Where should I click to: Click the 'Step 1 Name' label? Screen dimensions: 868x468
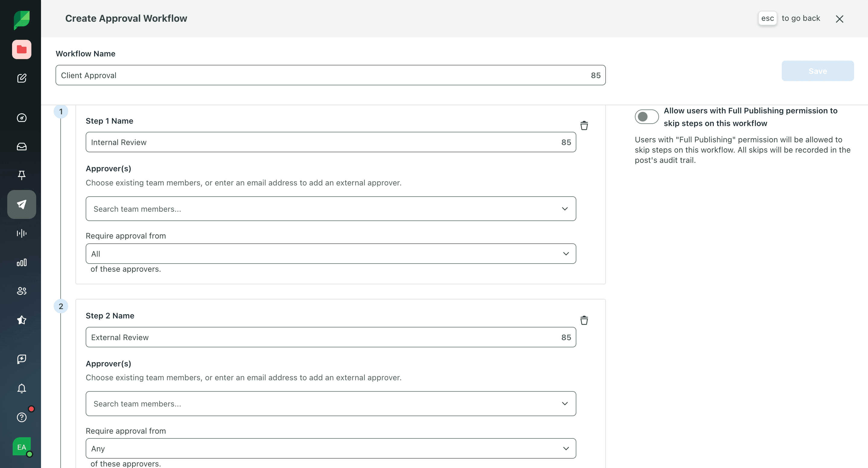(109, 121)
